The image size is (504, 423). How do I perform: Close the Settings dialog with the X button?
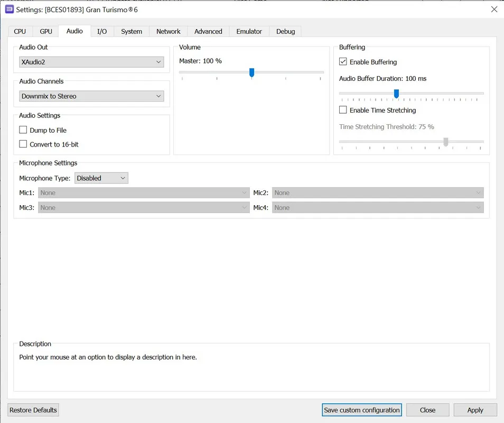(x=494, y=10)
